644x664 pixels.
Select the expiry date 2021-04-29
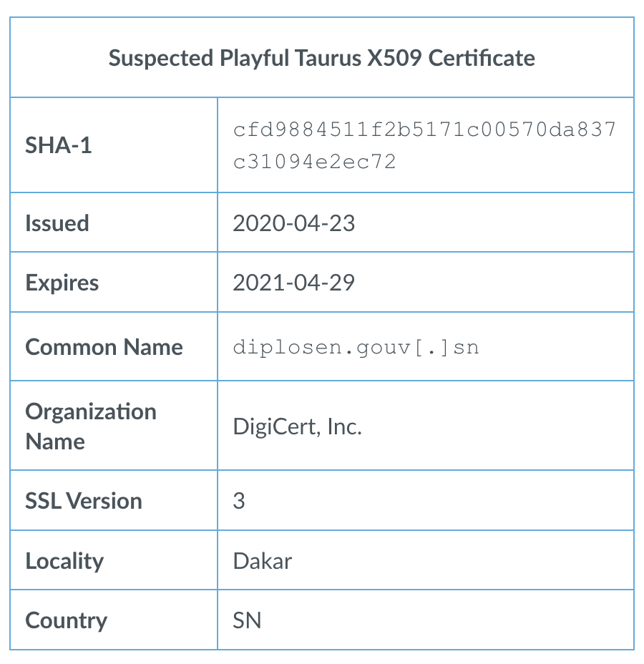pos(293,283)
